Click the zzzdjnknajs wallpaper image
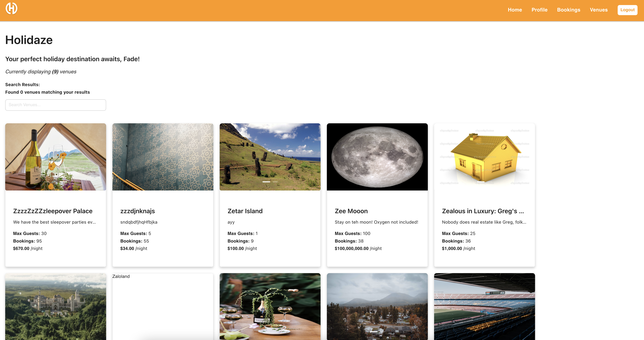Image resolution: width=644 pixels, height=340 pixels. [x=163, y=157]
